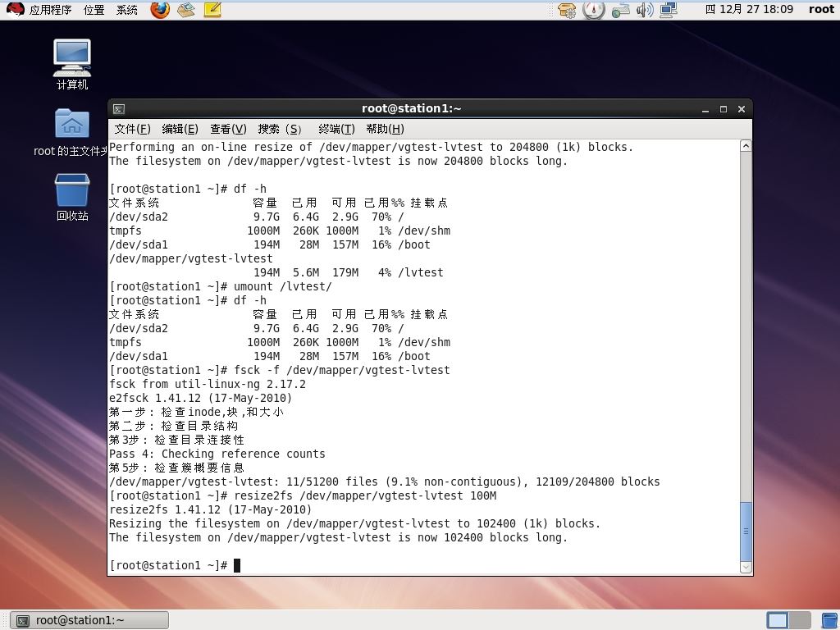Open Firefox from the top panel
Screen dimensions: 840x630
(160, 10)
